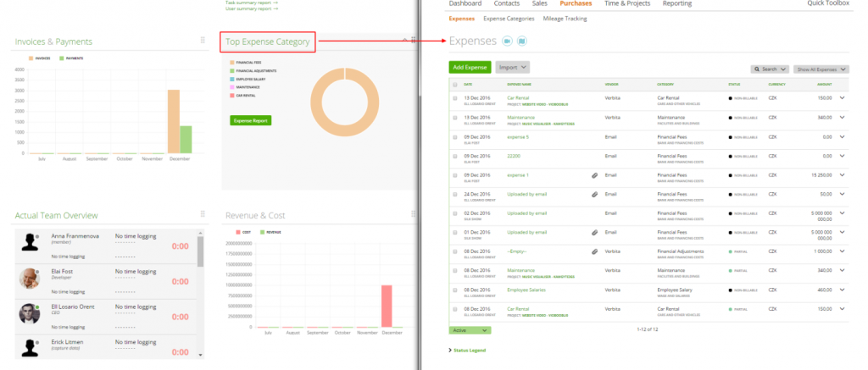Grab the Invoices & Payments widget drag handle

click(x=203, y=41)
